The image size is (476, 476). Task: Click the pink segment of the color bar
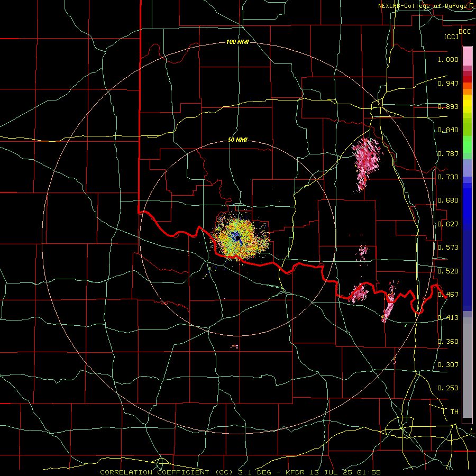(x=467, y=57)
